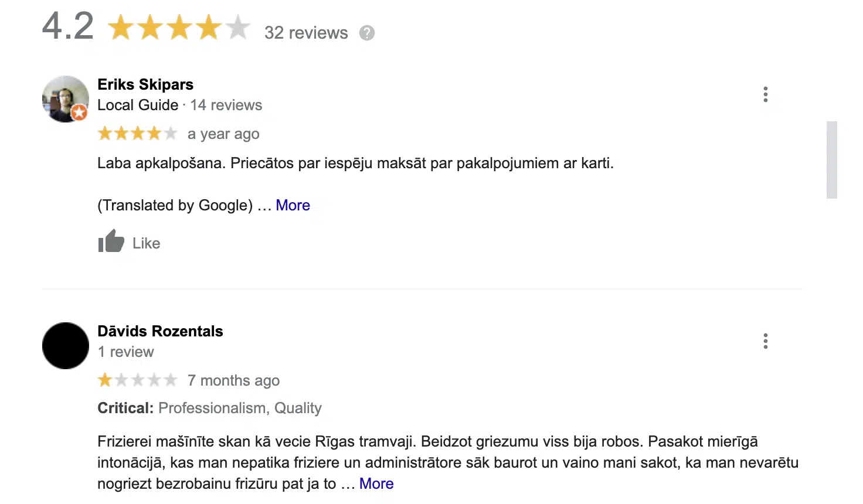Screen dimensions: 863x504
Task: Open the three-dot menu for Eriks Skipars's review
Action: 766,94
